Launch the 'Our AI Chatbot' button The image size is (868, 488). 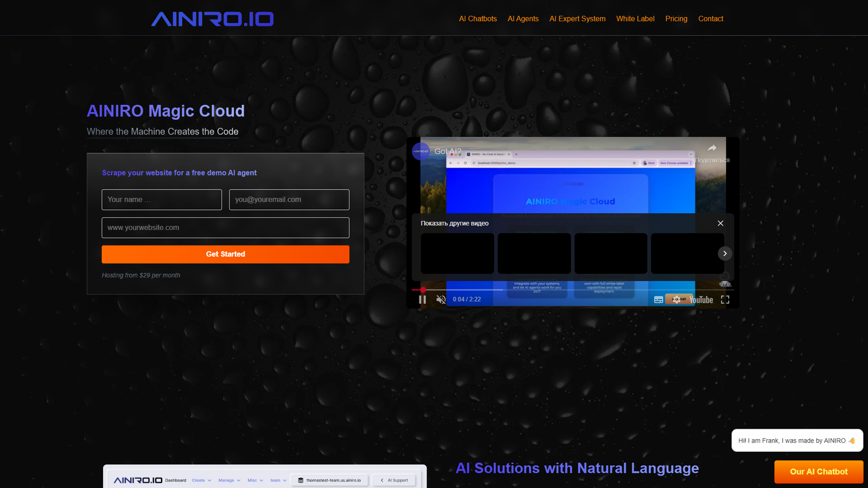819,472
